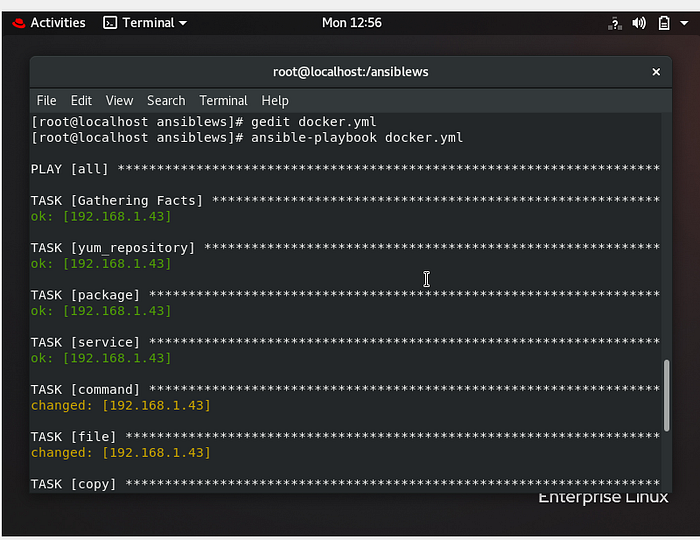Screen dimensions: 700x540
Task: Open the clock showing Mon 12:56
Action: pyautogui.click(x=352, y=23)
